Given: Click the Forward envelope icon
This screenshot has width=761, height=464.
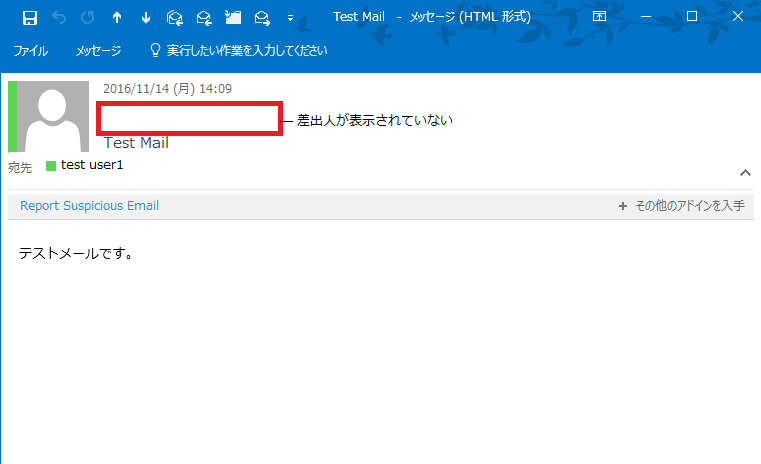Looking at the screenshot, I should point(262,18).
